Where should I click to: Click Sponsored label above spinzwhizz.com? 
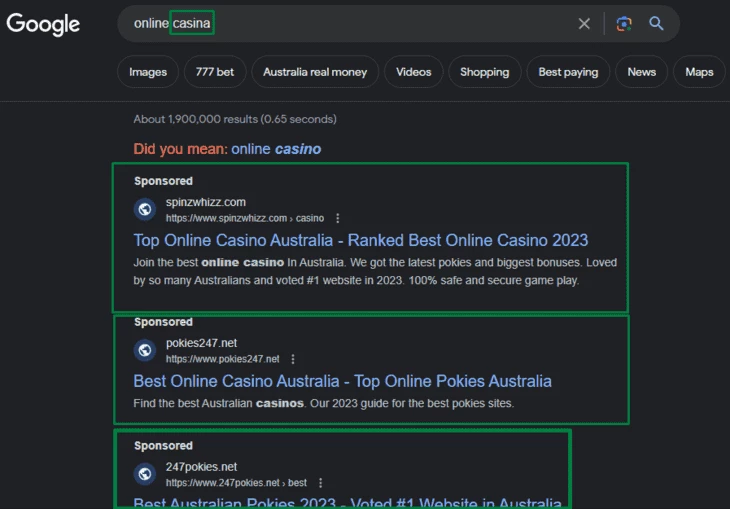163,181
